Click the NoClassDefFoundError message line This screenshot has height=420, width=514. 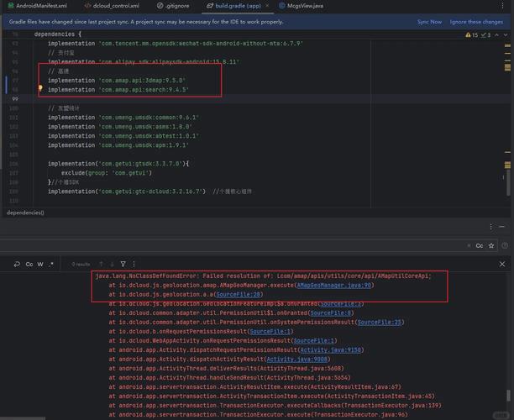coord(263,276)
